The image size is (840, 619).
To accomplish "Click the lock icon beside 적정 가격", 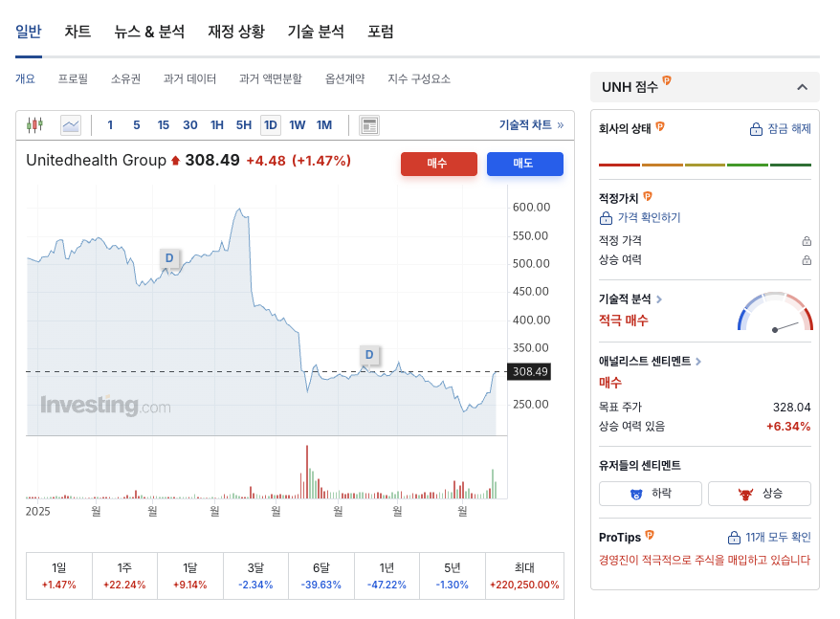I will [x=807, y=241].
